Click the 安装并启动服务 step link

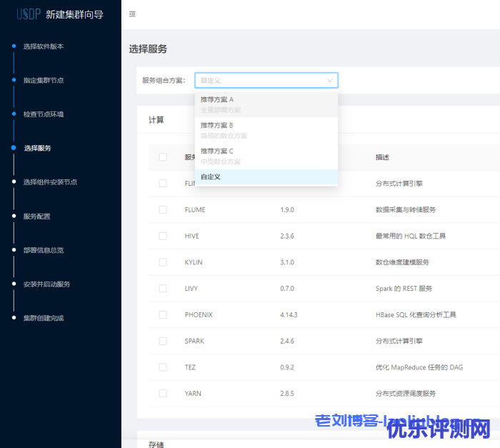point(46,284)
